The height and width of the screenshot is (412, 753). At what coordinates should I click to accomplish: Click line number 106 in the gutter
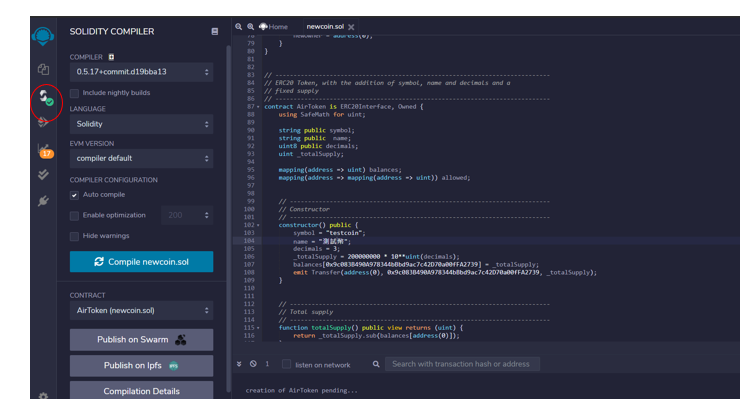249,256
